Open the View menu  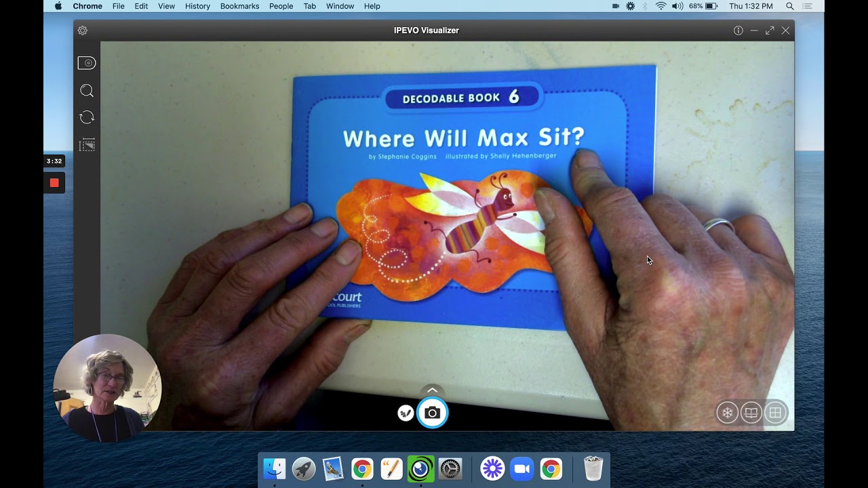[x=166, y=6]
